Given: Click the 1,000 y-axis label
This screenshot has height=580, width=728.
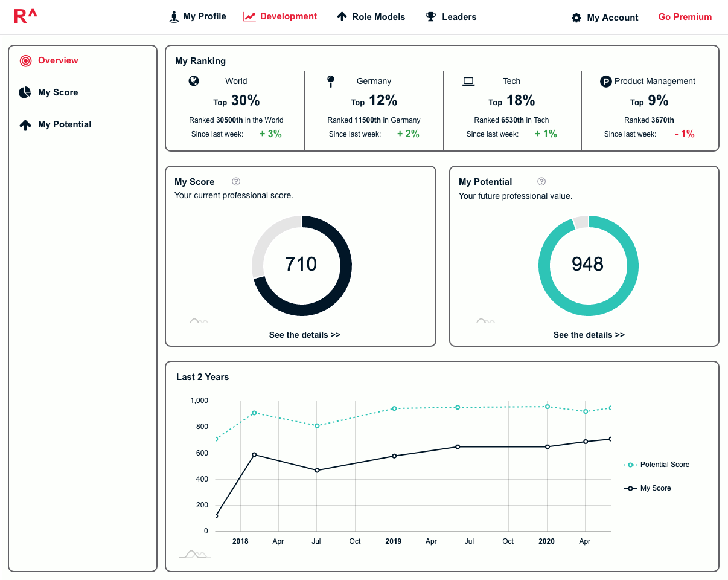Looking at the screenshot, I should pyautogui.click(x=199, y=401).
